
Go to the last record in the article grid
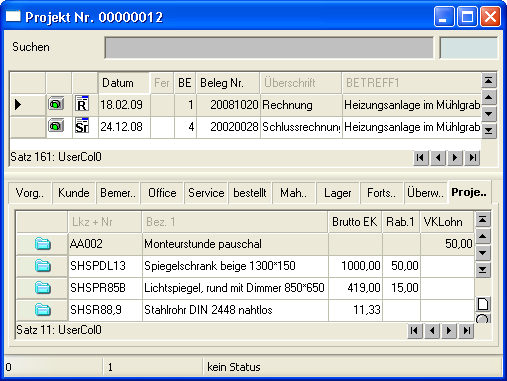[466, 331]
